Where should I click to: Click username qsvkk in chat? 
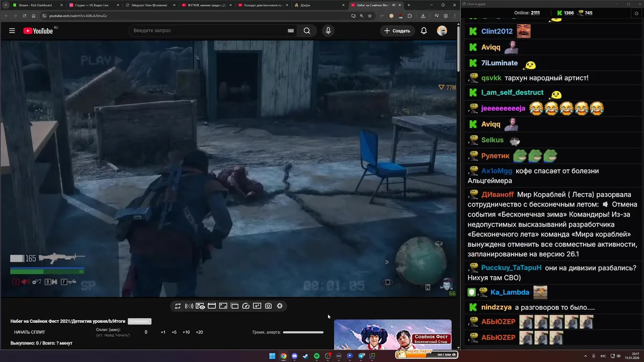point(491,78)
